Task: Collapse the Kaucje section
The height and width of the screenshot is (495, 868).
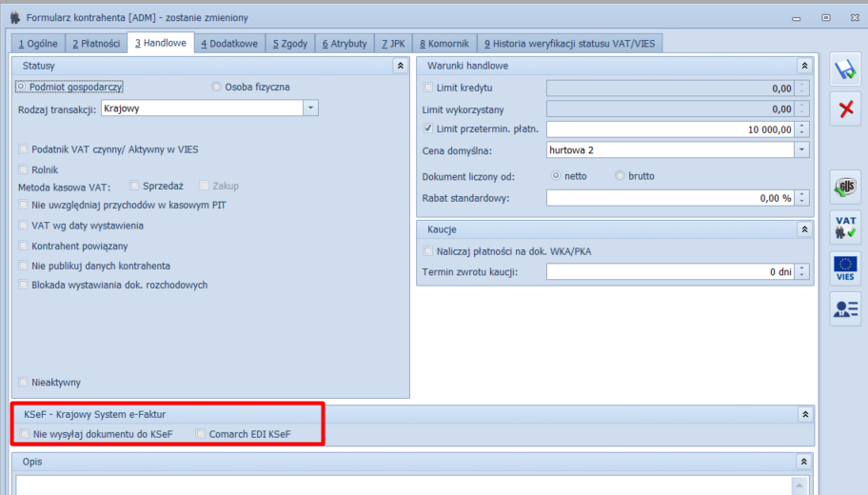Action: pyautogui.click(x=804, y=229)
